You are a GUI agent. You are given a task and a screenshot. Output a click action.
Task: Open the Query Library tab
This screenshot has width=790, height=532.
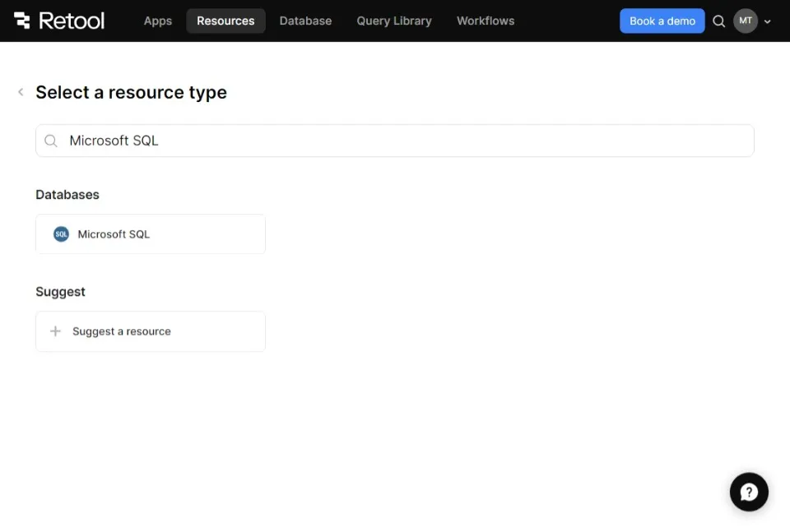coord(394,21)
